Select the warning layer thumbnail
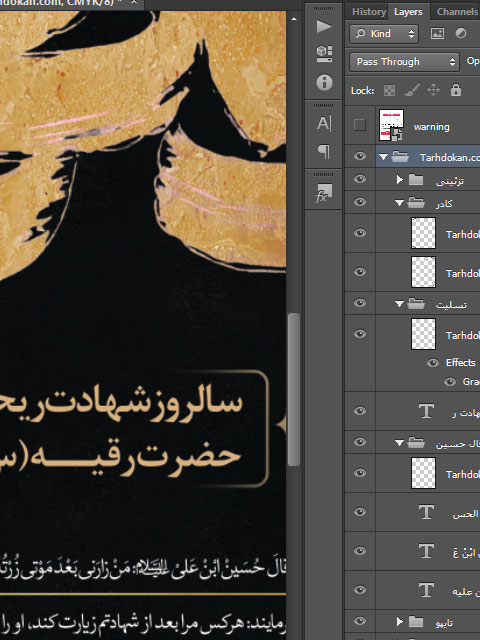 click(391, 125)
